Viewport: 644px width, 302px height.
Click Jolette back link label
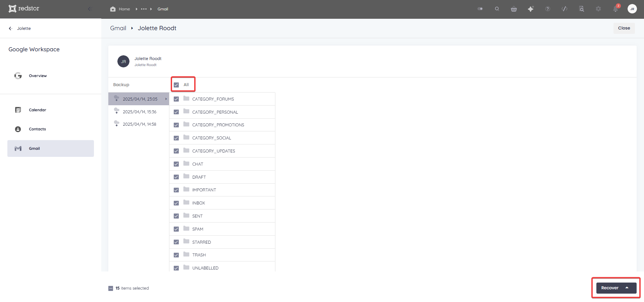point(24,28)
